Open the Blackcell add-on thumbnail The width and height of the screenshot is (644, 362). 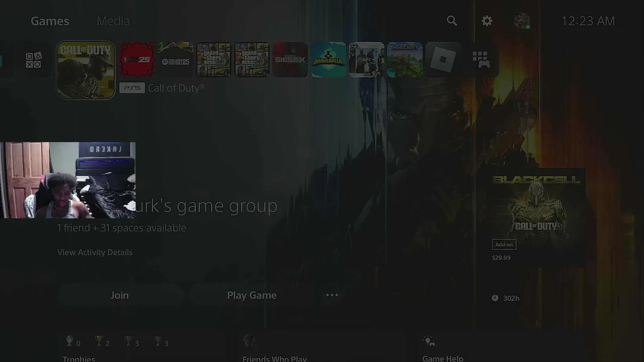click(x=536, y=218)
